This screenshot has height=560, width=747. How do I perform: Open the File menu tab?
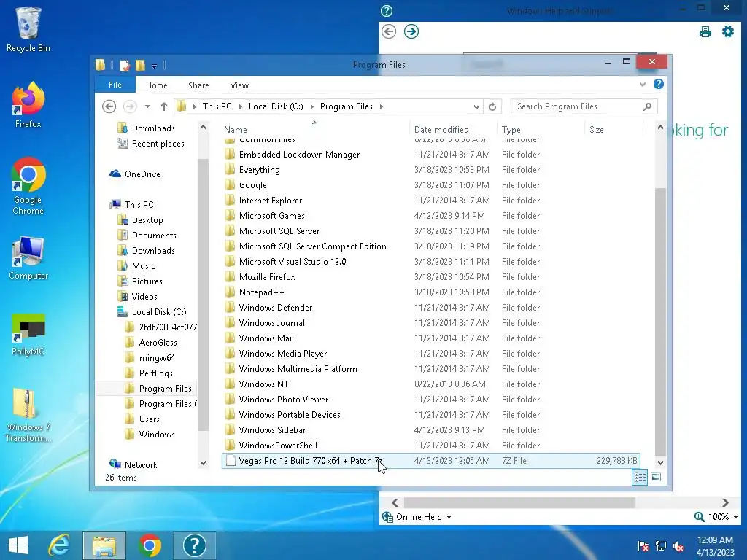pos(115,85)
